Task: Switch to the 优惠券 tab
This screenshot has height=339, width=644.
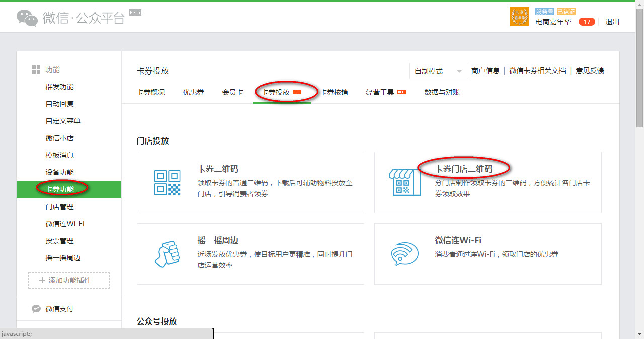Action: coord(194,92)
